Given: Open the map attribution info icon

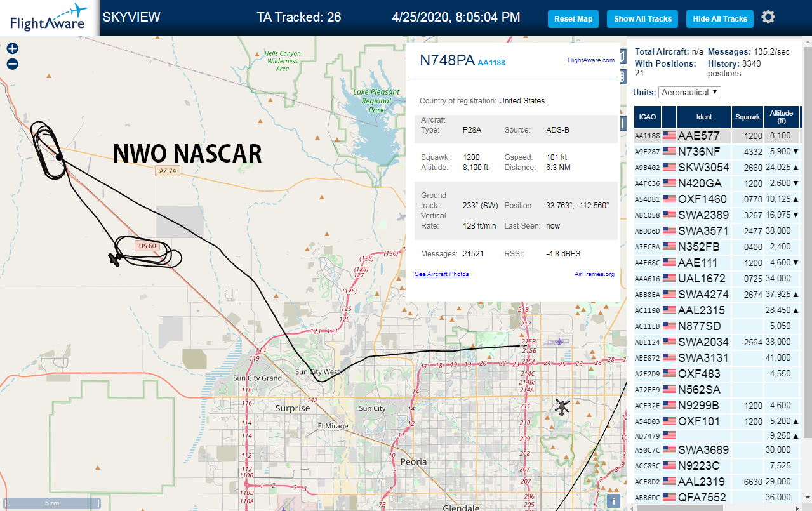Looking at the screenshot, I should pos(613,500).
